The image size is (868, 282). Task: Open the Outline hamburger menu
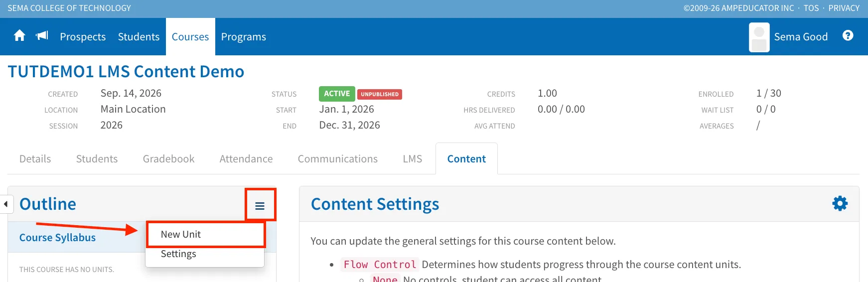click(x=260, y=206)
